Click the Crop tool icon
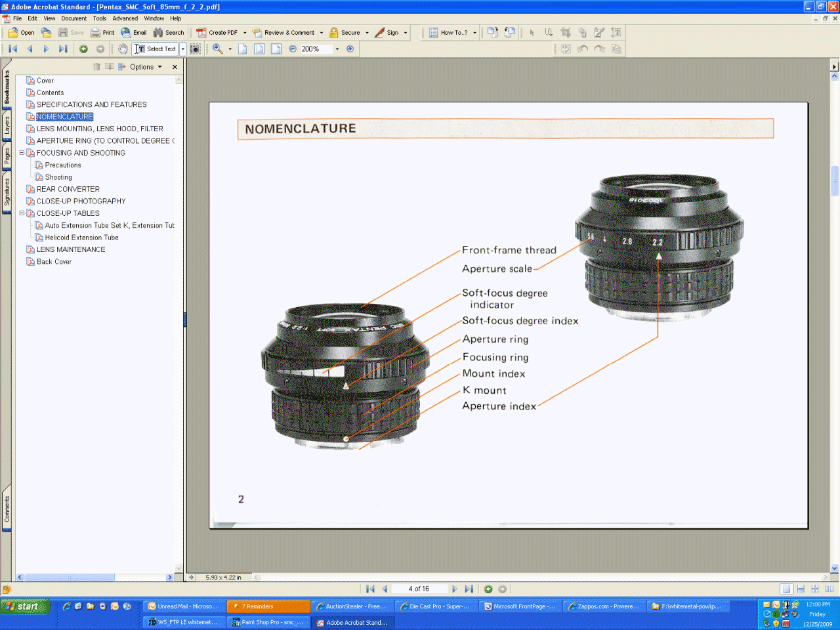This screenshot has width=840, height=630. [x=566, y=32]
